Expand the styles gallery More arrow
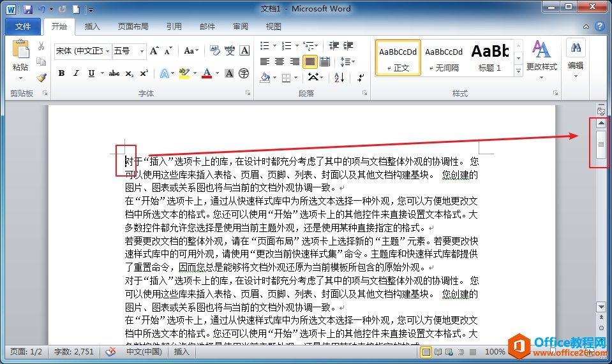The width and height of the screenshot is (612, 364). (518, 71)
